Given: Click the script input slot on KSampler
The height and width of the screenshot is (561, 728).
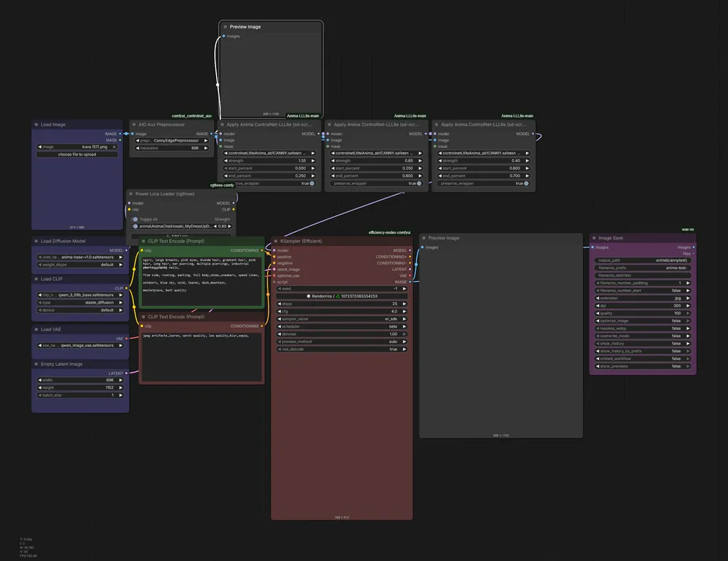Looking at the screenshot, I should 274,282.
